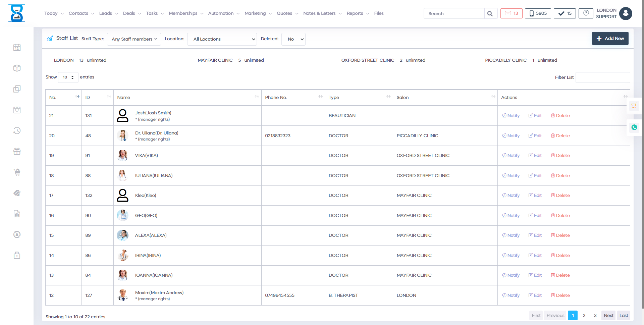This screenshot has height=325, width=644.
Task: Go to page 2 of staff list
Action: (584, 316)
